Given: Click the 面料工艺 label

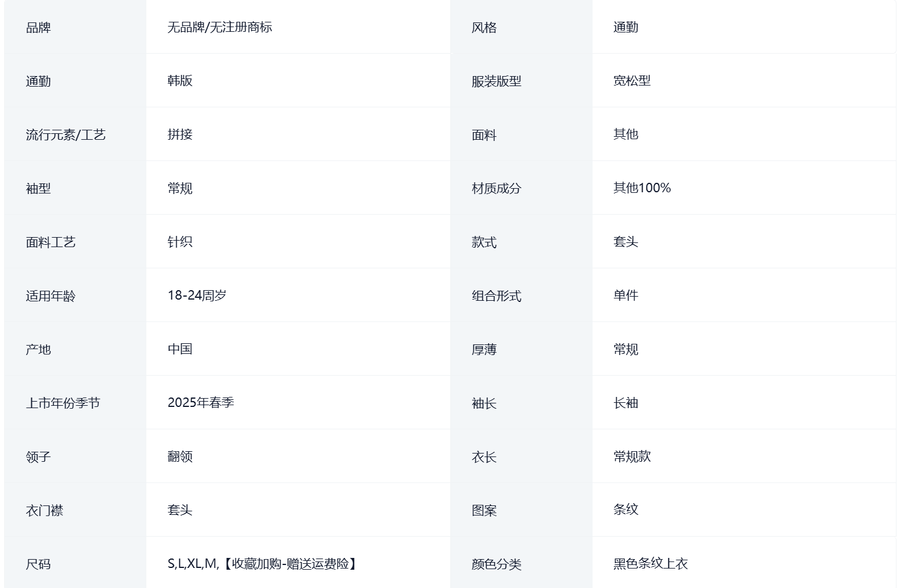Looking at the screenshot, I should click(51, 242).
